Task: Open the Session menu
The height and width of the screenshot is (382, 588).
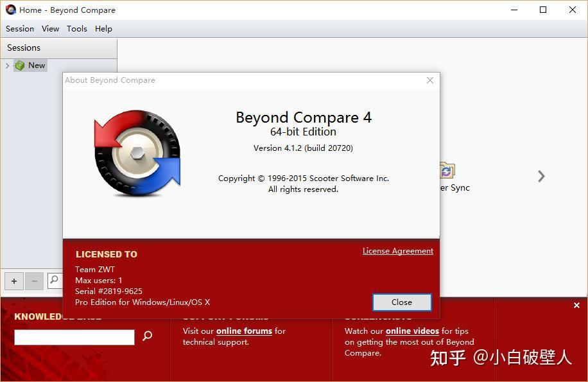Action: (19, 28)
